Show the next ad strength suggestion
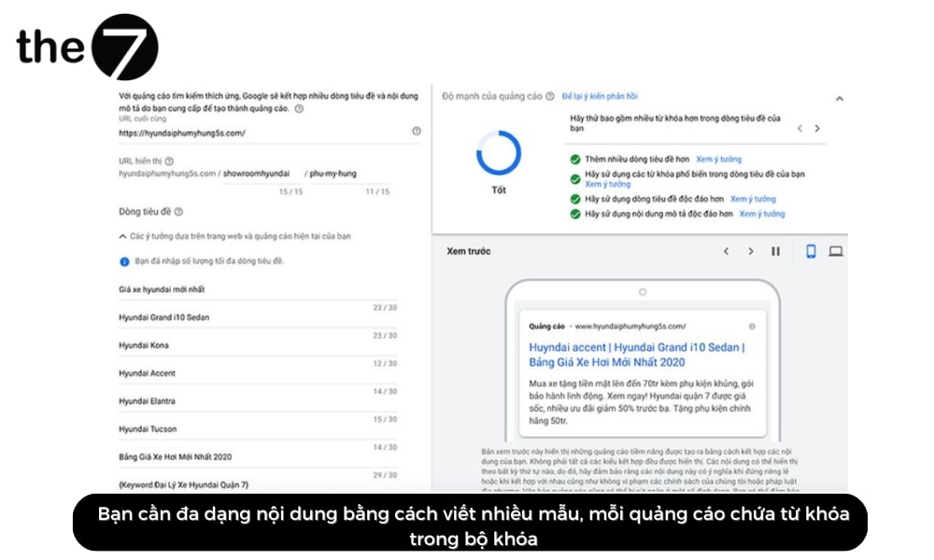This screenshot has width=934, height=560. tap(817, 129)
